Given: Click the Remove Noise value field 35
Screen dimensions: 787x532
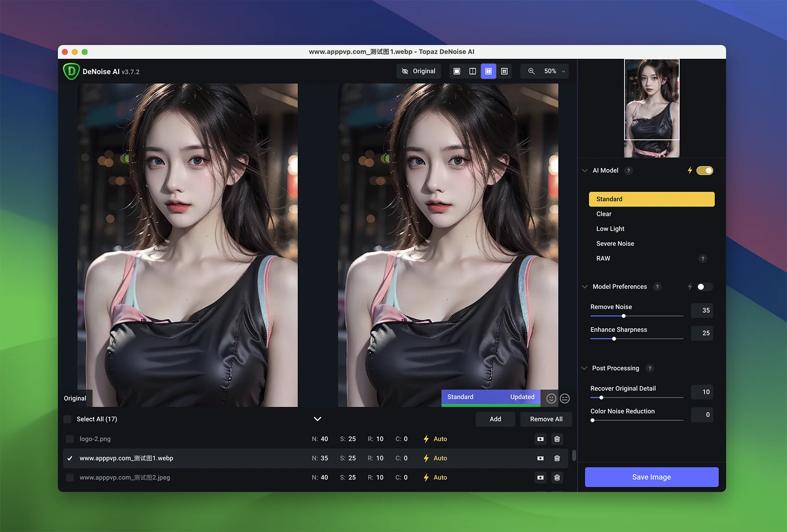Looking at the screenshot, I should [x=702, y=310].
